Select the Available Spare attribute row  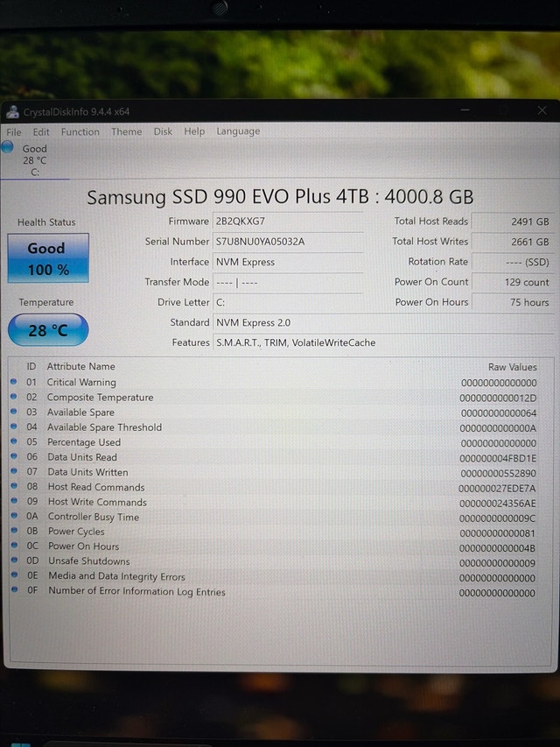pyautogui.click(x=275, y=412)
